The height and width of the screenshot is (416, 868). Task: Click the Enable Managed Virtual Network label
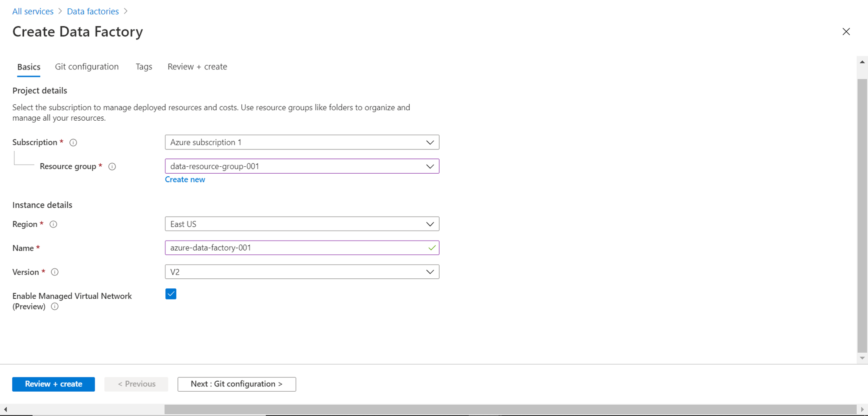72,301
